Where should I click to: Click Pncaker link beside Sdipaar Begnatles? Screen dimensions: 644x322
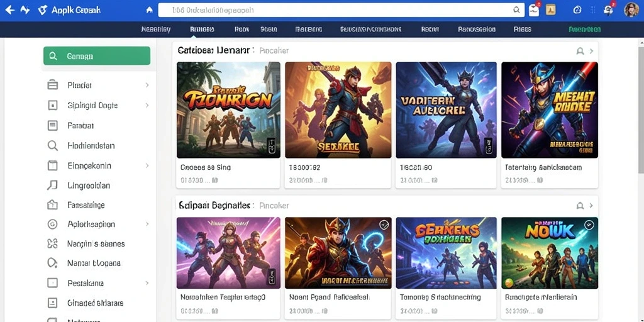click(x=274, y=206)
